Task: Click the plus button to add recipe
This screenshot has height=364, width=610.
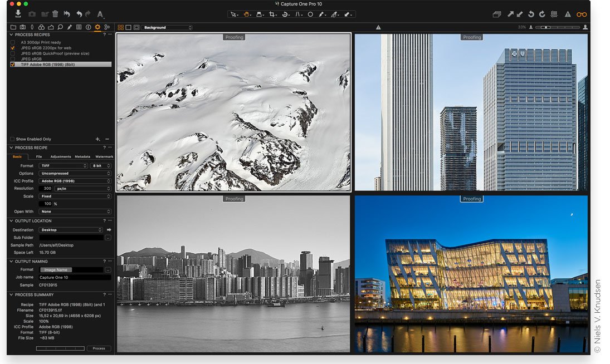Action: pos(97,139)
